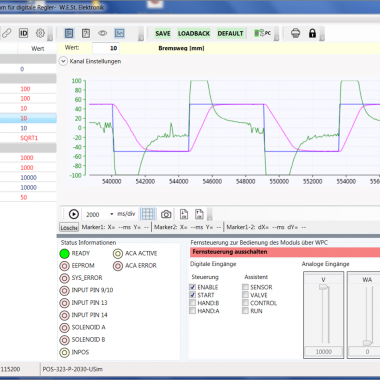Toggle the chart grid icon
380x380 pixels.
click(148, 214)
